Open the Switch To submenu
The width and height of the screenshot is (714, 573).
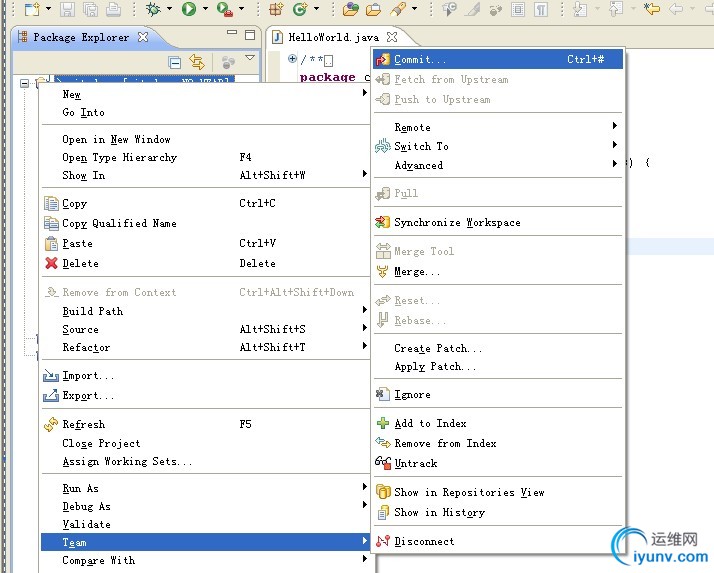coord(498,146)
